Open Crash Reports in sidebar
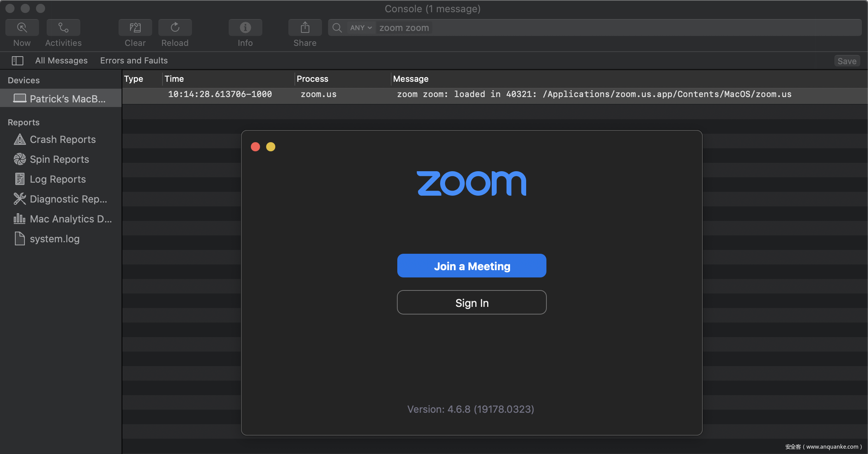The image size is (868, 454). click(62, 139)
